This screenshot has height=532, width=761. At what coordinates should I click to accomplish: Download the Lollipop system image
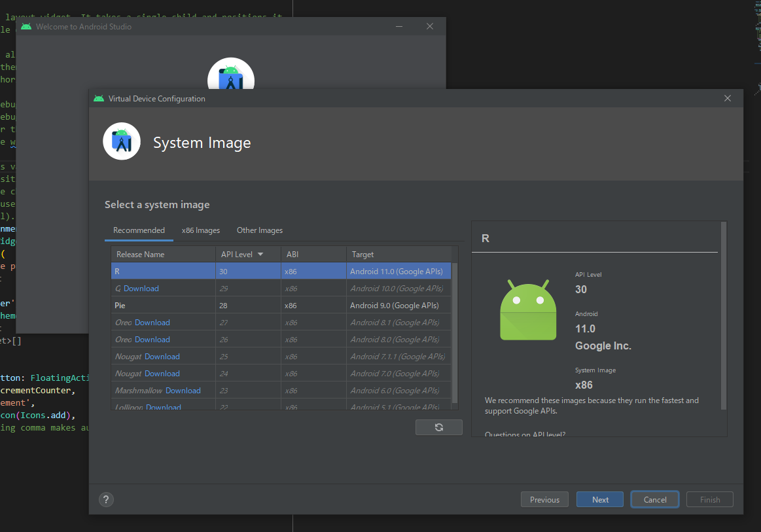click(x=164, y=407)
